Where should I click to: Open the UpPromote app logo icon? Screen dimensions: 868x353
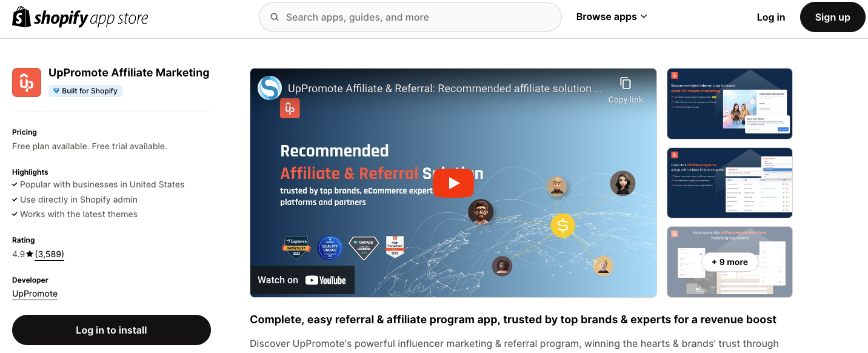[27, 82]
